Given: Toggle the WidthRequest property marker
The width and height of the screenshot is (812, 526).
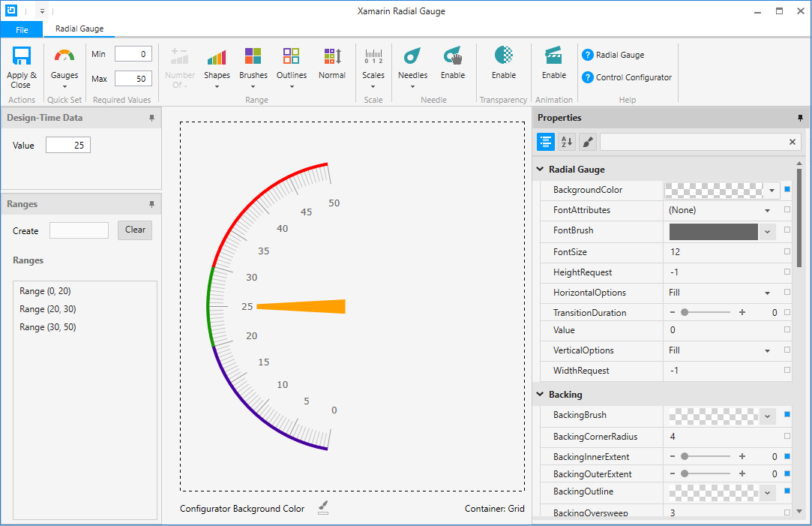Looking at the screenshot, I should [787, 370].
